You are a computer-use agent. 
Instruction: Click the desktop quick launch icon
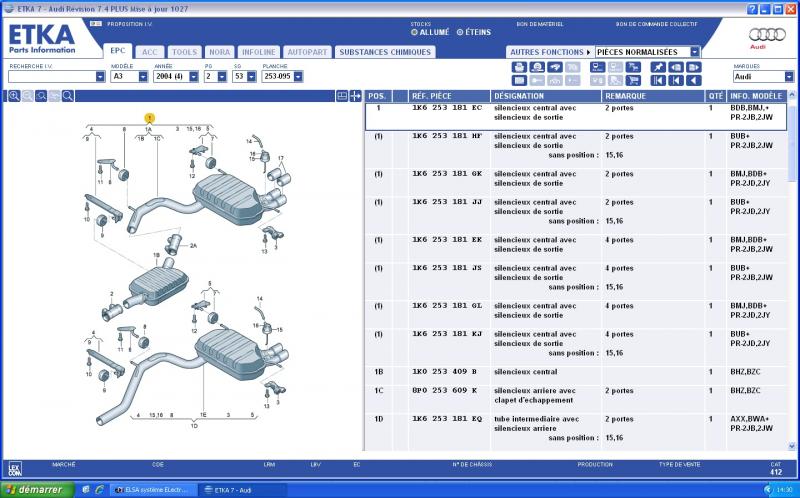coord(86,489)
